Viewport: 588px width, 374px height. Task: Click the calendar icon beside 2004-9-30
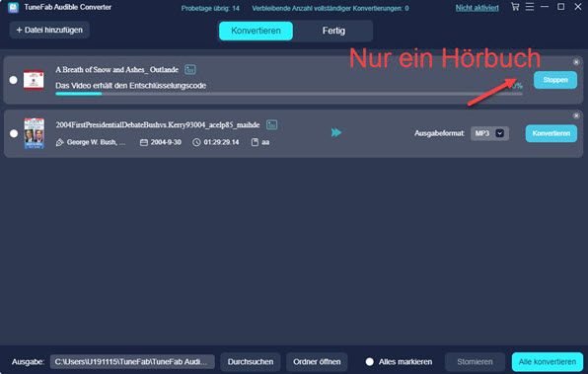[144, 142]
